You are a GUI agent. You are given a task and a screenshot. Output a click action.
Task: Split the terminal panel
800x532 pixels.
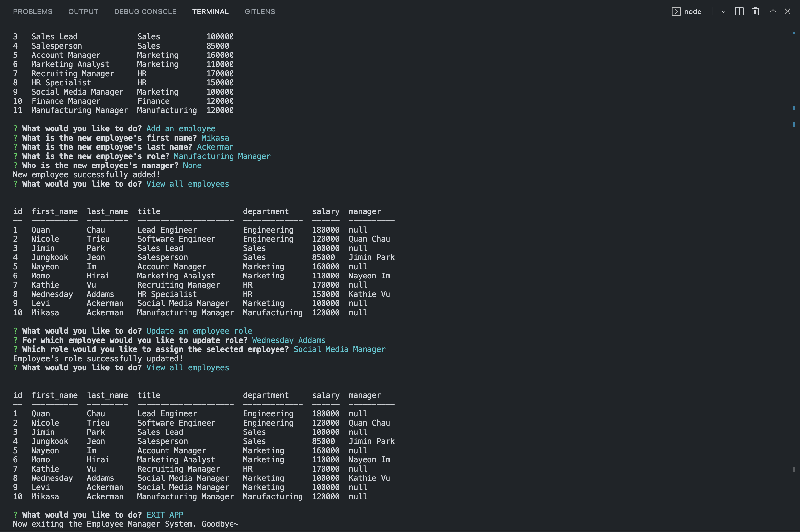(739, 11)
